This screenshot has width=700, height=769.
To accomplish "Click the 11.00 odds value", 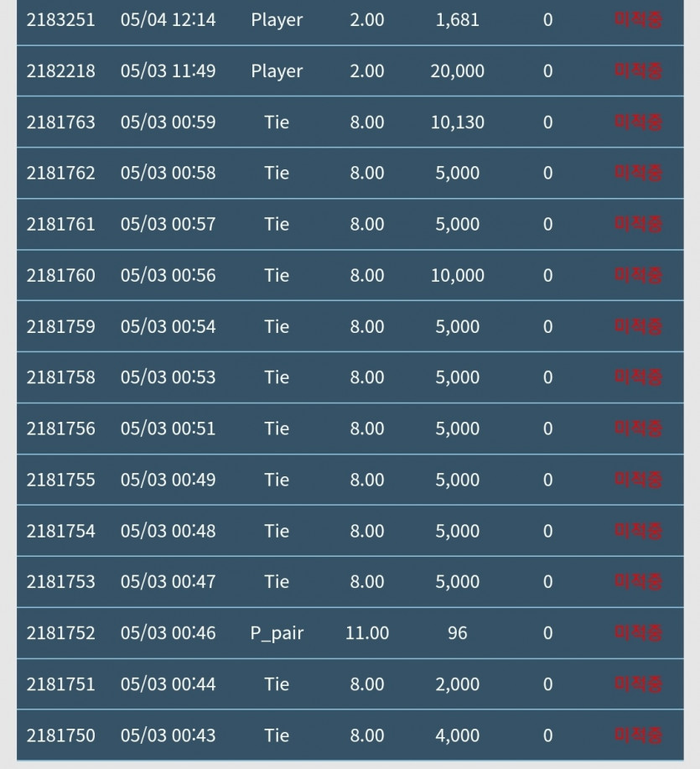I will 367,633.
